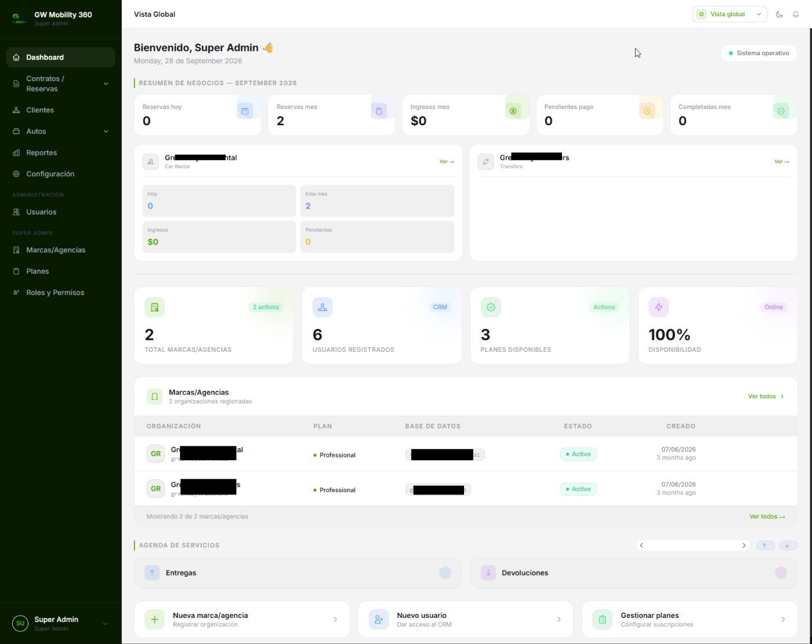Image resolution: width=812 pixels, height=644 pixels.
Task: Click the SU avatar in the sidebar footer
Action: [20, 624]
